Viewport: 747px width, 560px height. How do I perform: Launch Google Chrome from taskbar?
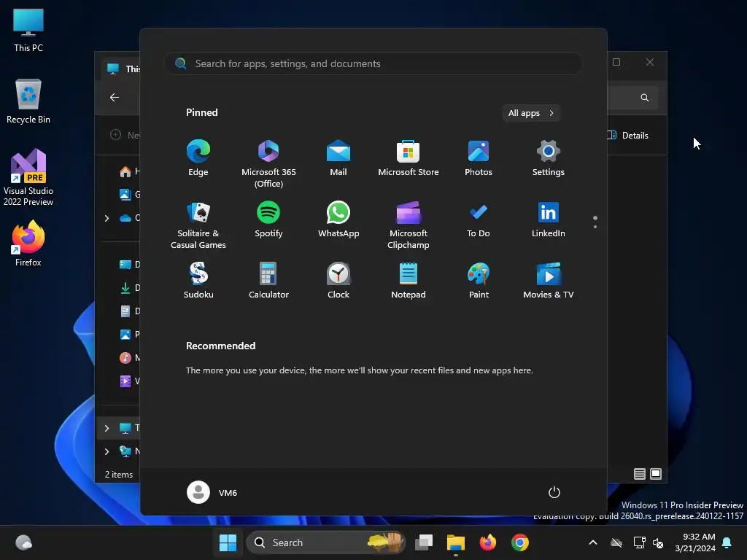point(519,542)
